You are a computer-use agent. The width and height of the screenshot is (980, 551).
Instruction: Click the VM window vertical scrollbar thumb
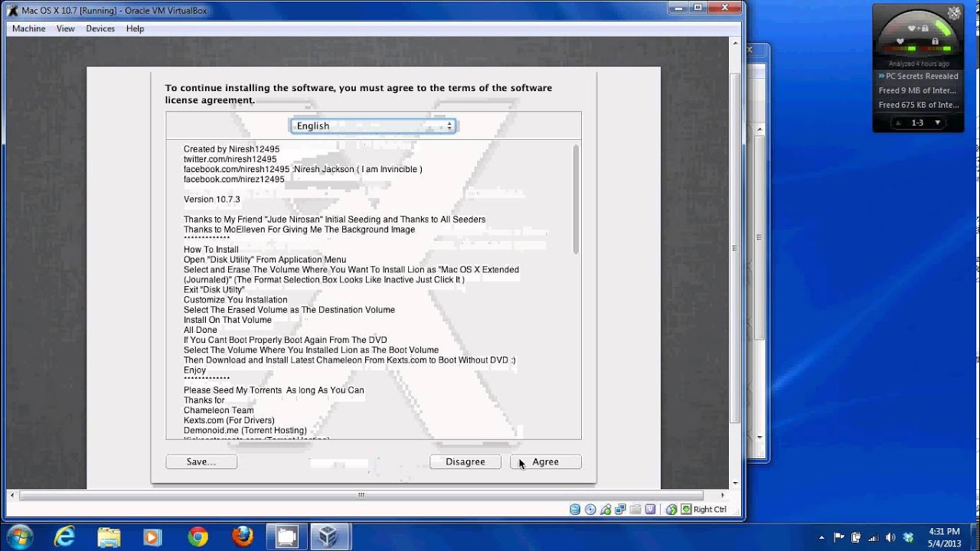point(735,247)
